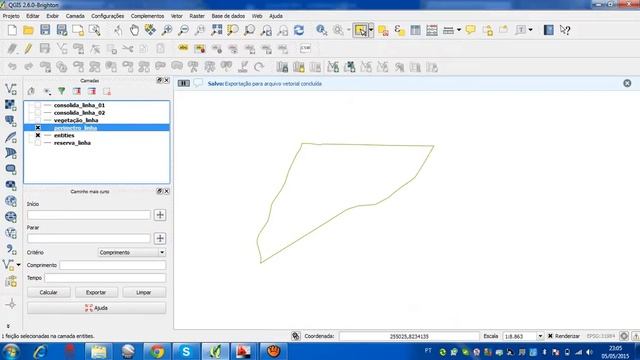Screen dimensions: 640x360
Task: Open the Escala scale dropdown arrow
Action: (540, 336)
